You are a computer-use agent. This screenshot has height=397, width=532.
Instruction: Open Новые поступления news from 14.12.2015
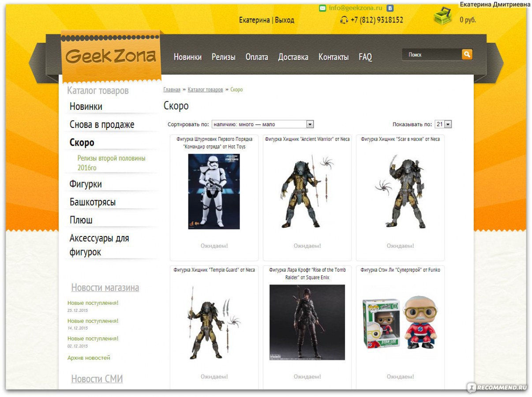point(93,321)
